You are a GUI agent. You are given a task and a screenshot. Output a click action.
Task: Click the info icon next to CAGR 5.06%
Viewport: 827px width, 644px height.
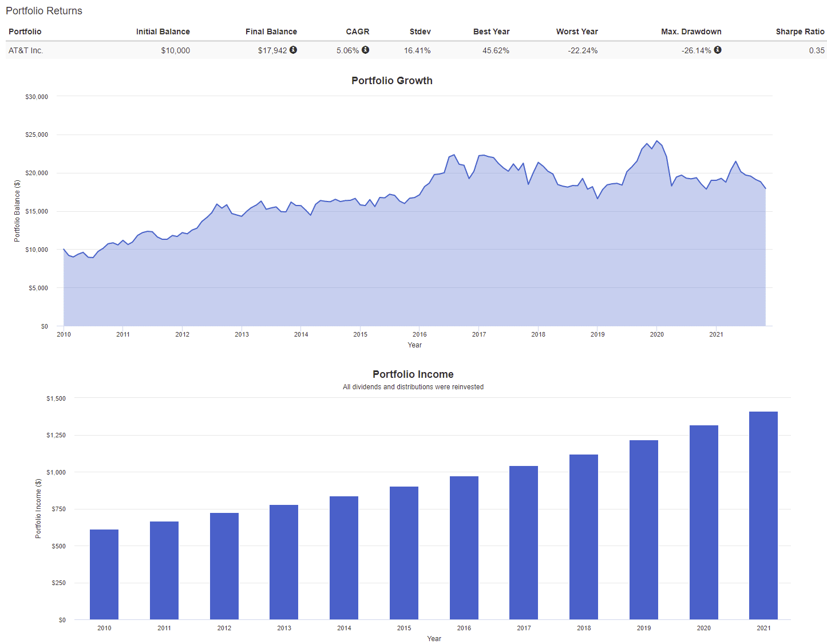365,50
